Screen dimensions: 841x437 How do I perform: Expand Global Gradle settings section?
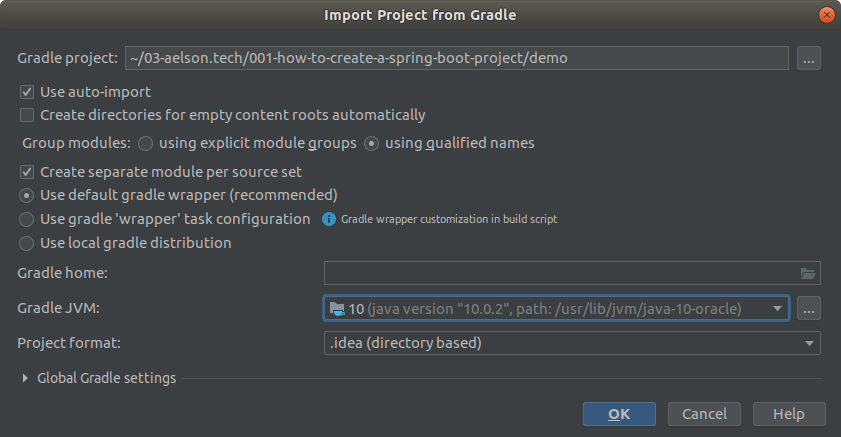(25, 378)
